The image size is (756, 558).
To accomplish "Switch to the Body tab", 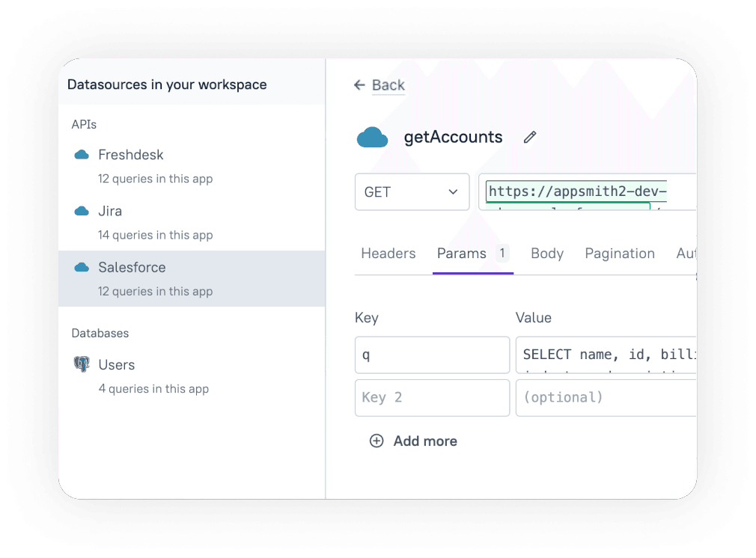I will pyautogui.click(x=546, y=253).
